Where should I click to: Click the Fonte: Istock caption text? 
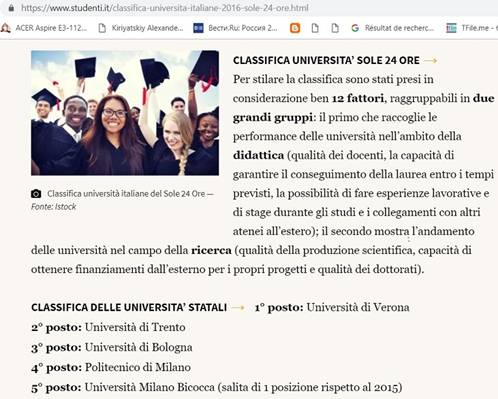click(53, 207)
